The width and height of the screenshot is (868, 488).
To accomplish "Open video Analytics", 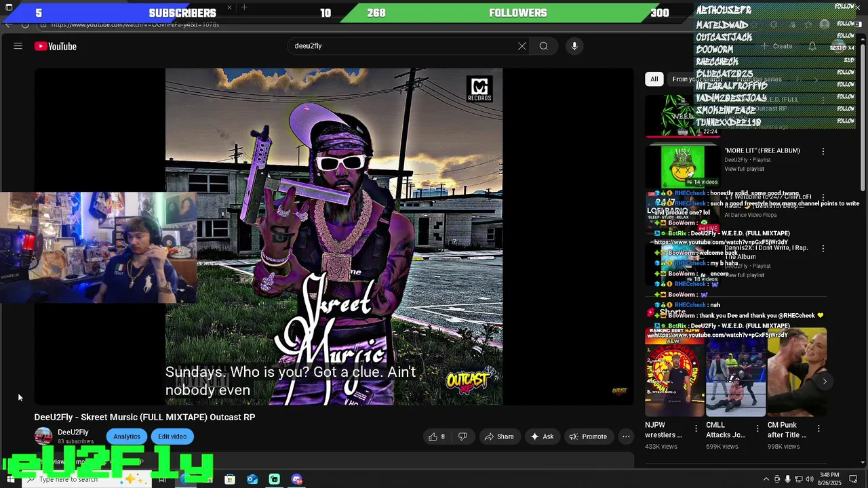I will pos(127,436).
